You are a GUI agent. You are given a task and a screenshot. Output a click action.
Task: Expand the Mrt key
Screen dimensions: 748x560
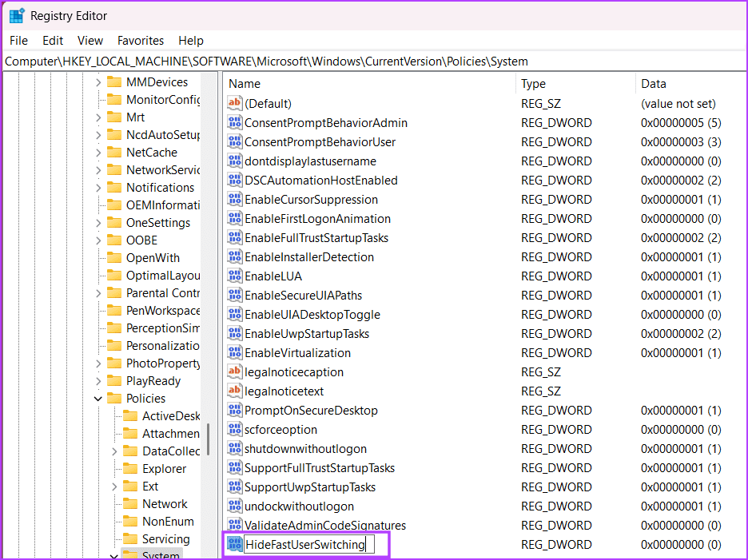click(98, 117)
